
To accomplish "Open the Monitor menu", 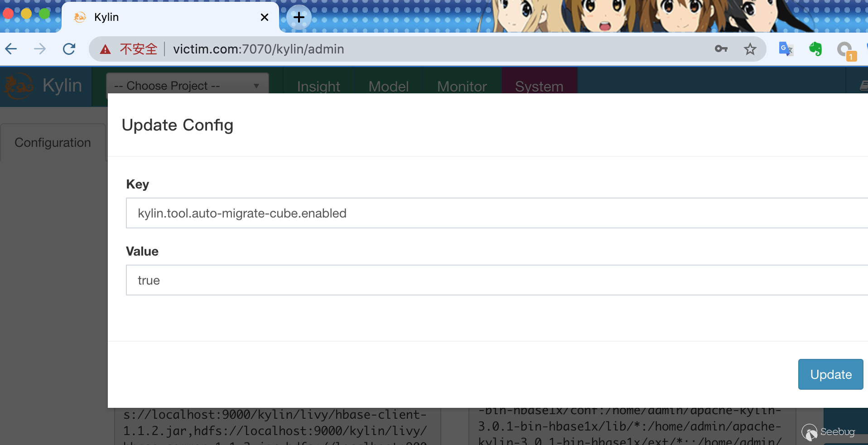I will pos(462,86).
